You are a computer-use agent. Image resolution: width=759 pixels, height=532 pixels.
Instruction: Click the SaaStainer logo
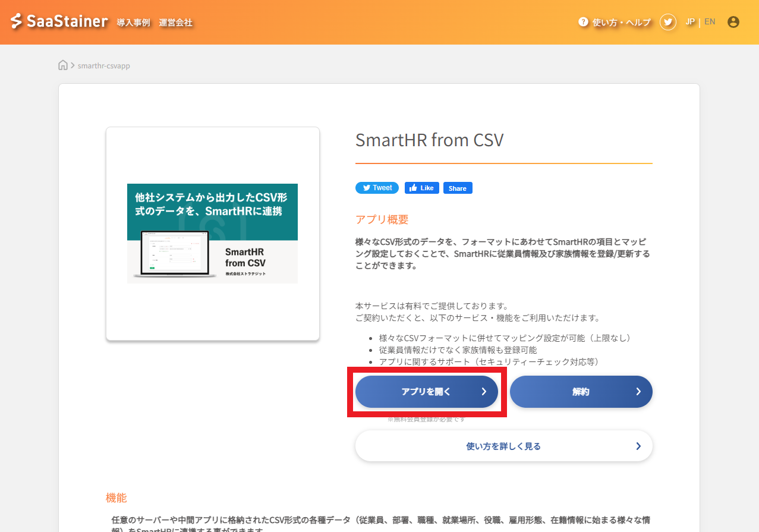[59, 21]
